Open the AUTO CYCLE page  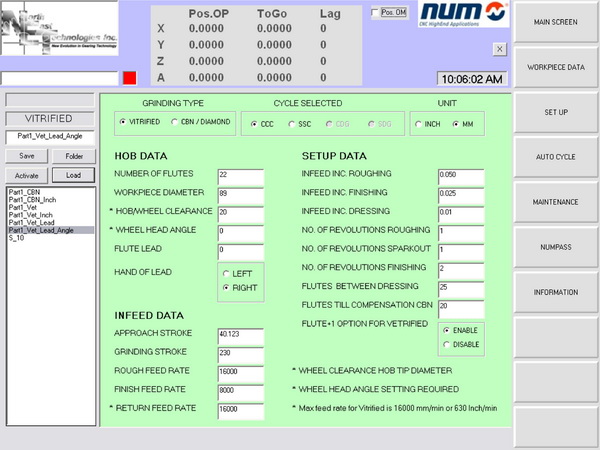coord(556,157)
